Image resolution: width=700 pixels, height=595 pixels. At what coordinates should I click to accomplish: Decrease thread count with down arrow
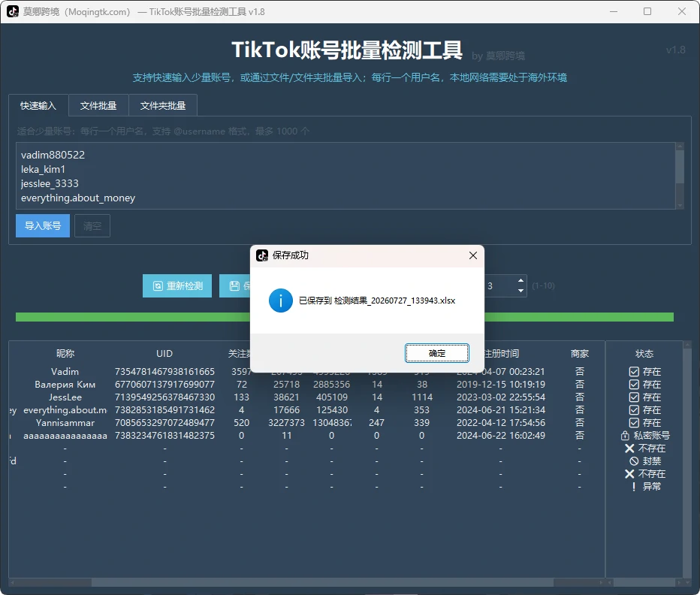pos(520,291)
